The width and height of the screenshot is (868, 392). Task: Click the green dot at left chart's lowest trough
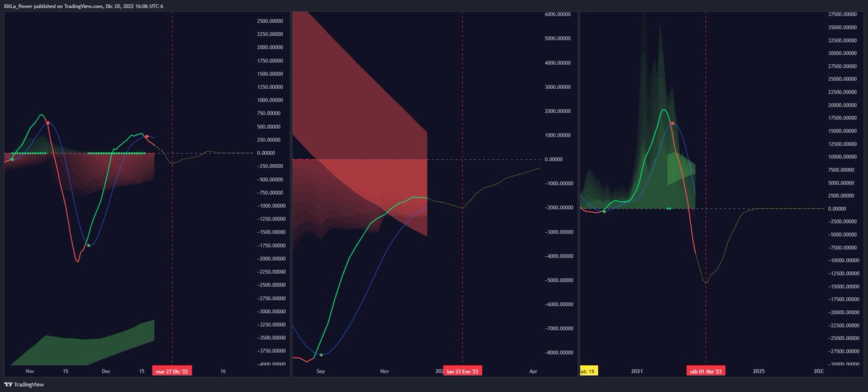88,246
